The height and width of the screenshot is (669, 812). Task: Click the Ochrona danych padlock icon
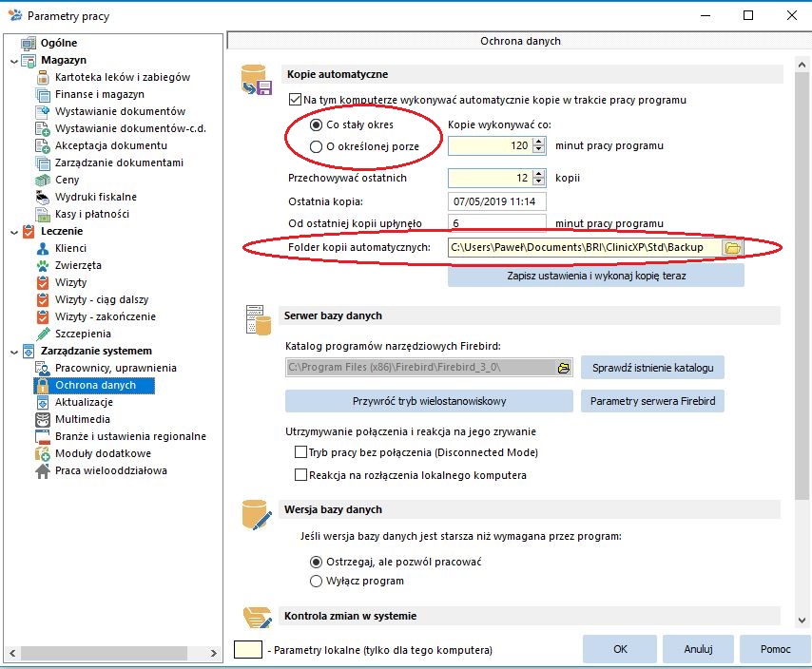(43, 386)
